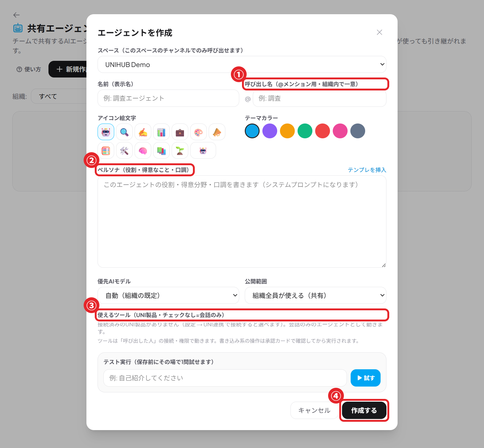Focus the 呼び出し名 mention input field
The image size is (484, 448).
tap(319, 98)
